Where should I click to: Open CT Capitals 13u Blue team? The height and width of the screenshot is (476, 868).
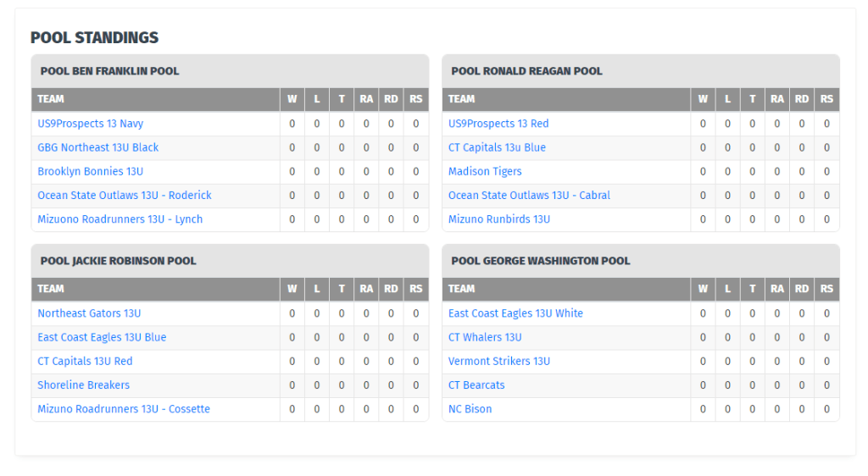tap(497, 147)
